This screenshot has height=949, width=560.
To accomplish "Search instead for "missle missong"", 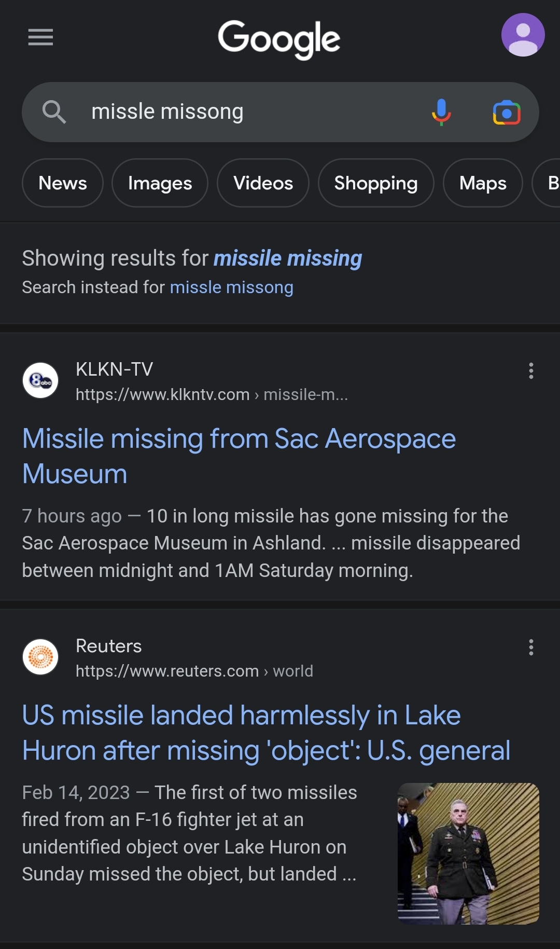I will (231, 287).
